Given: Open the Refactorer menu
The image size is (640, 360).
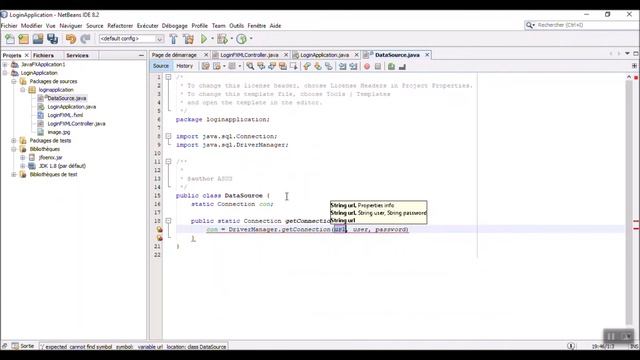Looking at the screenshot, I should click(120, 26).
